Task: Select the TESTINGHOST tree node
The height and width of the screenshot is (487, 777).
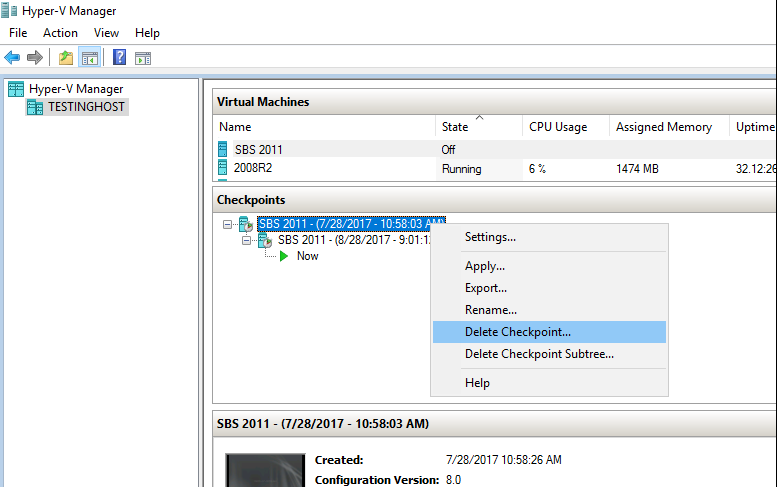Action: (86, 107)
